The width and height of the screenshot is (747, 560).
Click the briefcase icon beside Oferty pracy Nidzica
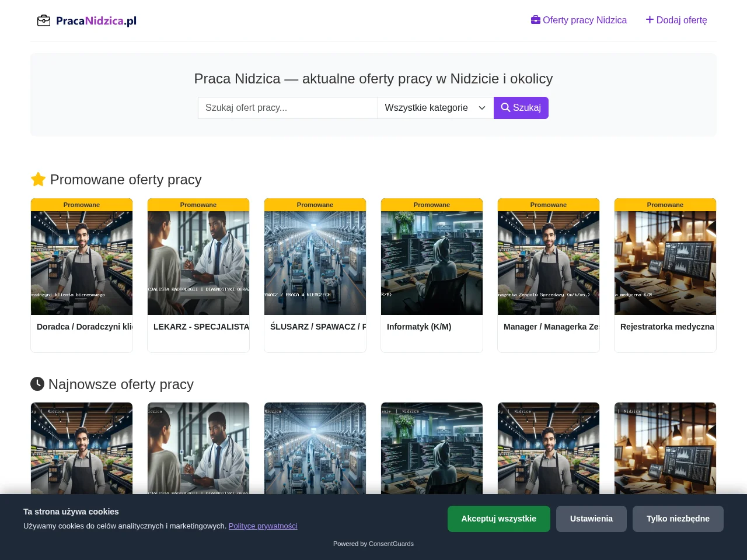(x=536, y=20)
